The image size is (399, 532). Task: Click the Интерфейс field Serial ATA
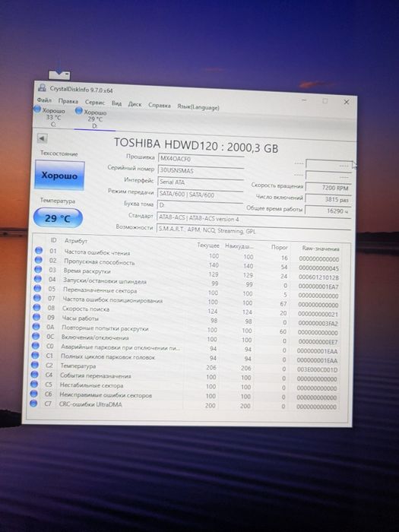pos(201,182)
